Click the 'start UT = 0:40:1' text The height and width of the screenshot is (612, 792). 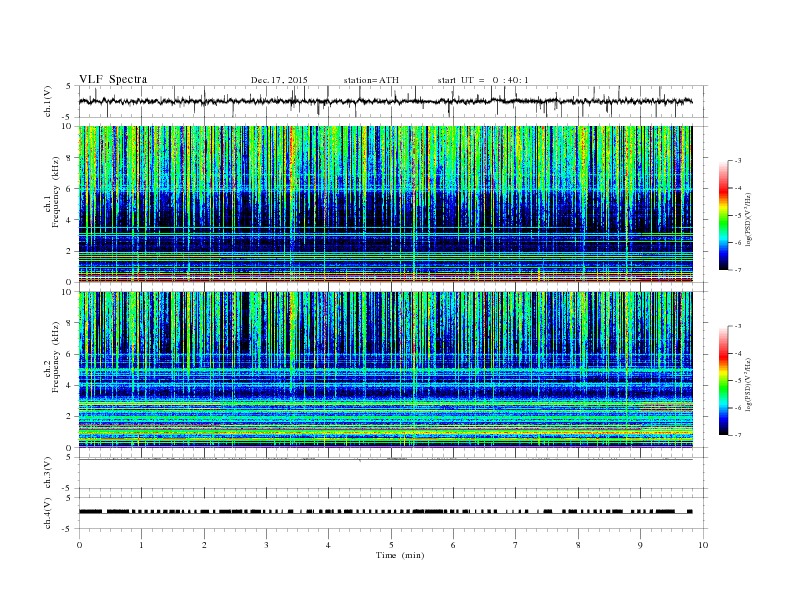pyautogui.click(x=483, y=80)
